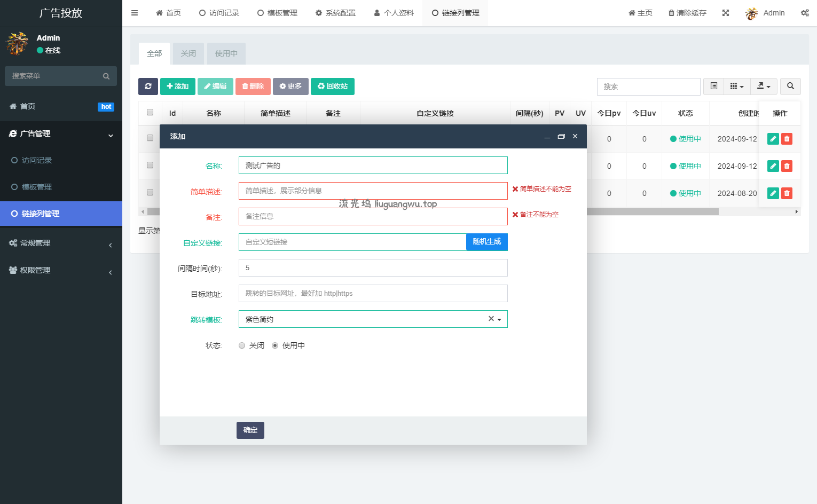817x504 pixels.
Task: Click the search magnifier button beside table tools
Action: click(790, 86)
